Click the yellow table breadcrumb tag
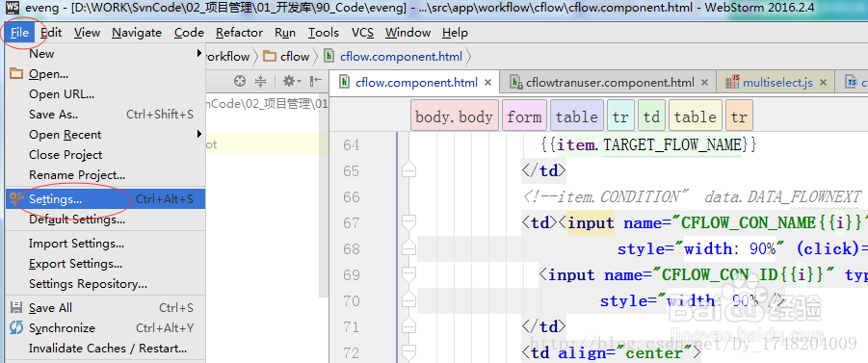The image size is (868, 363). click(x=696, y=117)
